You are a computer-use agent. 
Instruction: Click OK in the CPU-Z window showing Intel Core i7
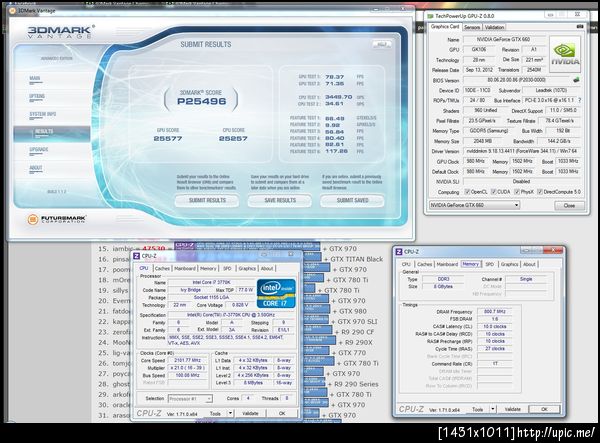(282, 413)
